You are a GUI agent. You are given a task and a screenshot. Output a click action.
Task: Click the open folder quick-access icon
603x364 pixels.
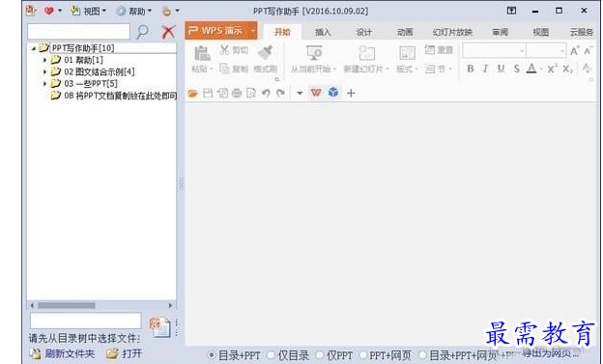click(x=193, y=93)
